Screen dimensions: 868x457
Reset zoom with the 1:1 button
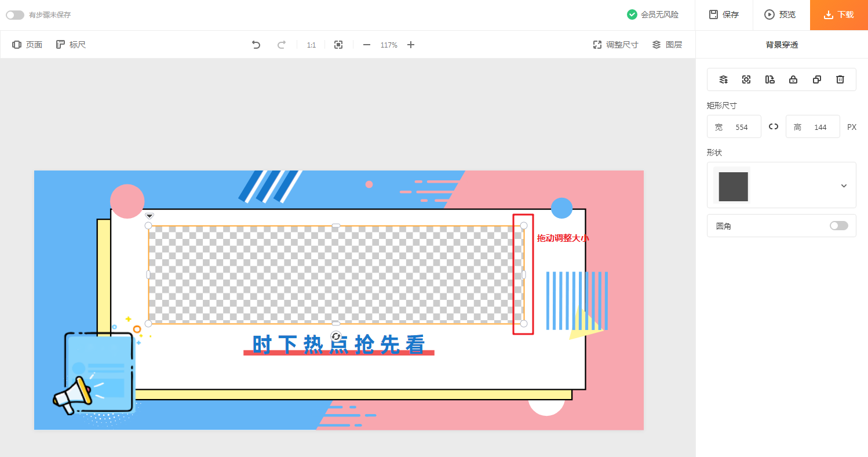(311, 45)
